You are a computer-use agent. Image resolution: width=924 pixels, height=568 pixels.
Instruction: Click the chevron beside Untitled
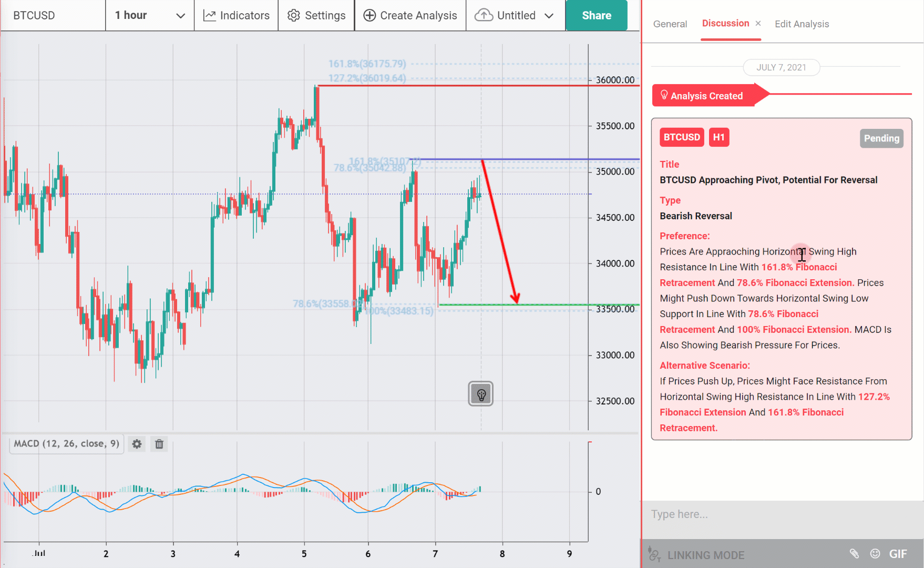(x=549, y=16)
